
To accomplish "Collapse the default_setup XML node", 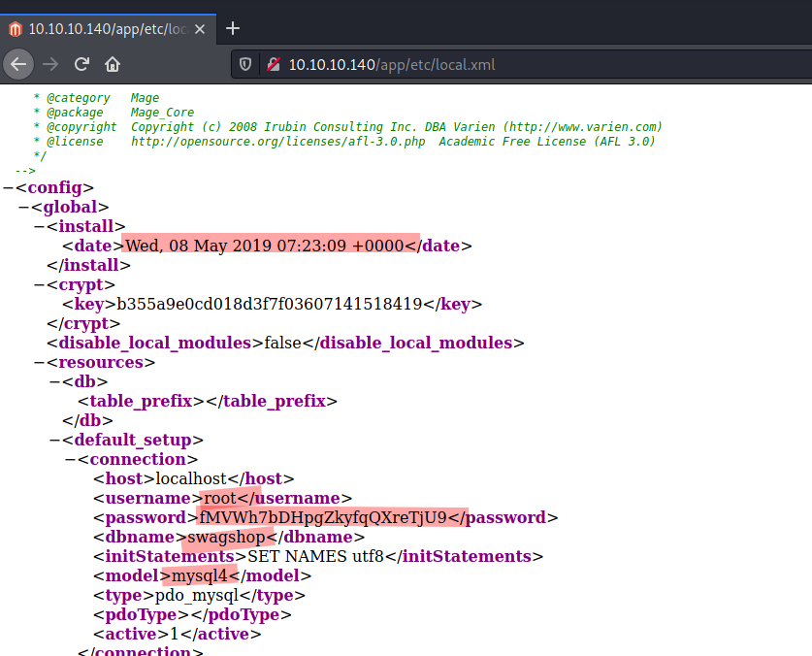I will coord(55,441).
